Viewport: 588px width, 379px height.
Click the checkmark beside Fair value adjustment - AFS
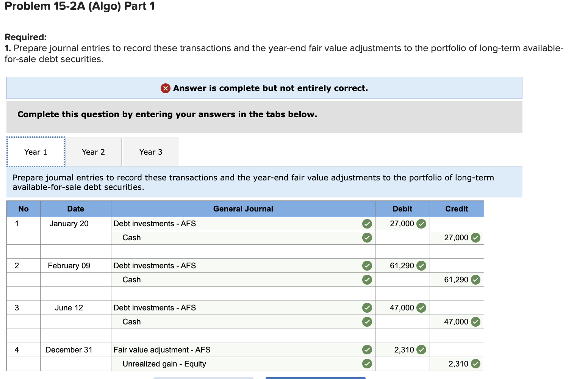366,349
